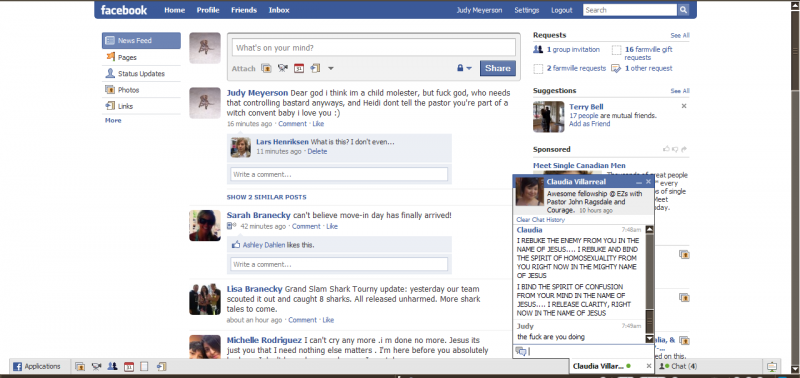Open the Chat (4) online list
This screenshot has height=378, width=800.
coord(678,366)
